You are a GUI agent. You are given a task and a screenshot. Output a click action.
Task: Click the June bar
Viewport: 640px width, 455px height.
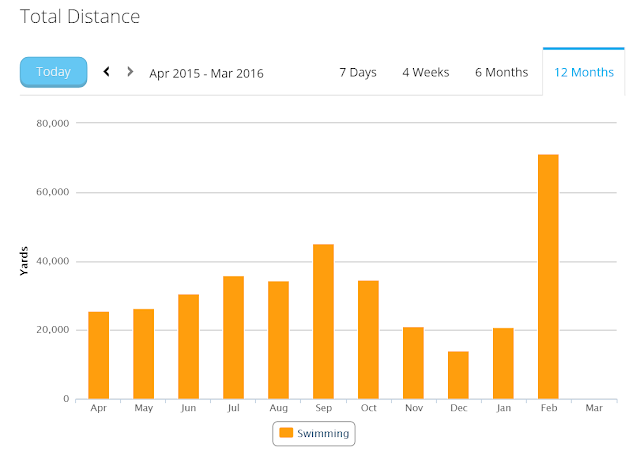(x=189, y=346)
